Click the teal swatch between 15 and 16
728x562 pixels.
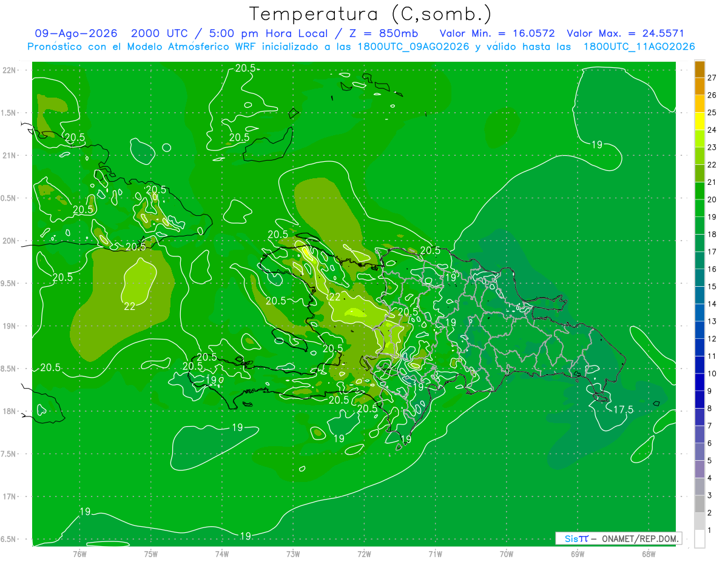(x=699, y=278)
